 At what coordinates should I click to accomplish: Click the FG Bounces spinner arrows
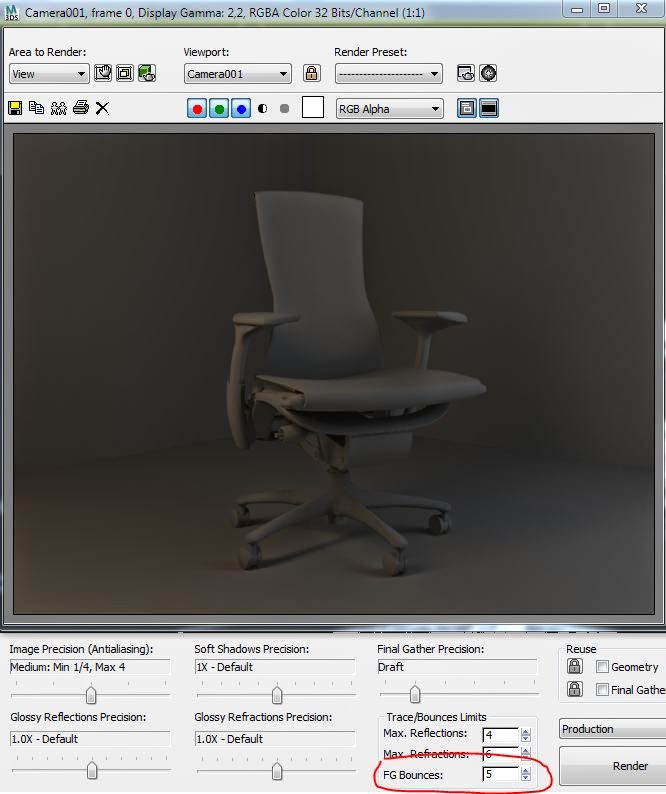tap(526, 774)
